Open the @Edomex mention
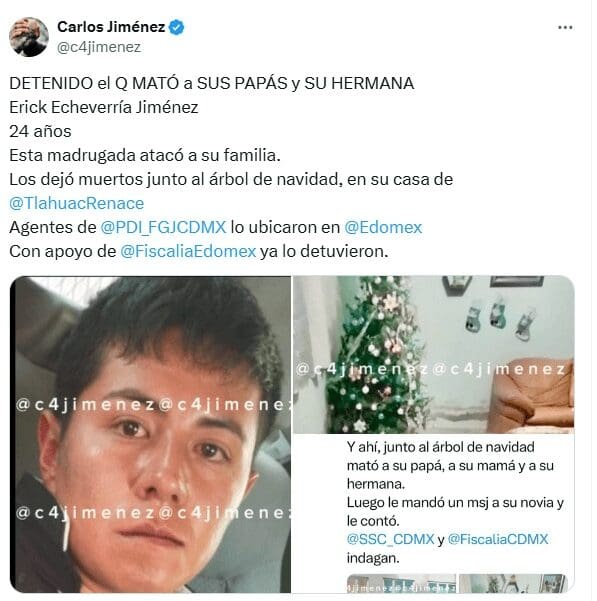Screen dimensions: 597x601 coord(383,227)
